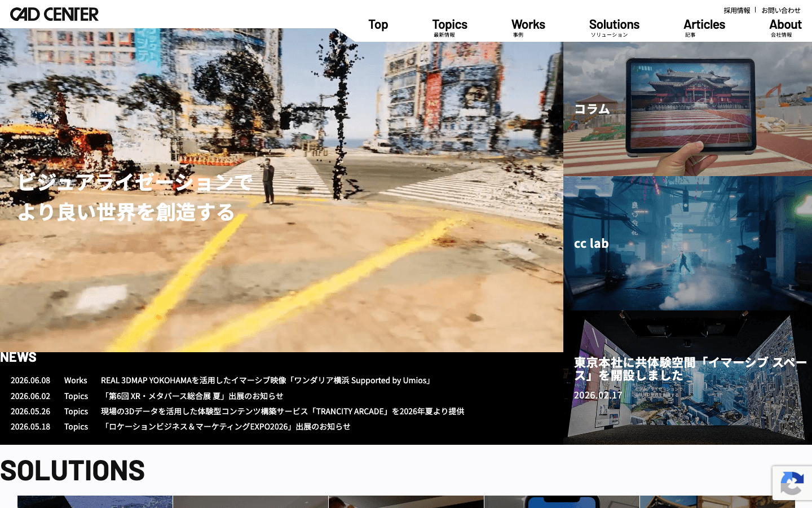Click the date 2026.06.08
Image resolution: width=812 pixels, height=508 pixels.
pos(30,380)
